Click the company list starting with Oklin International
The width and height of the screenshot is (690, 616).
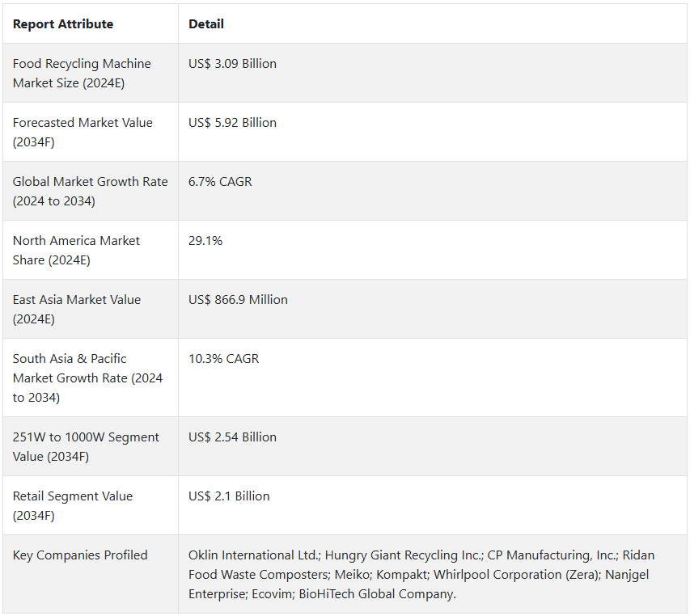421,575
